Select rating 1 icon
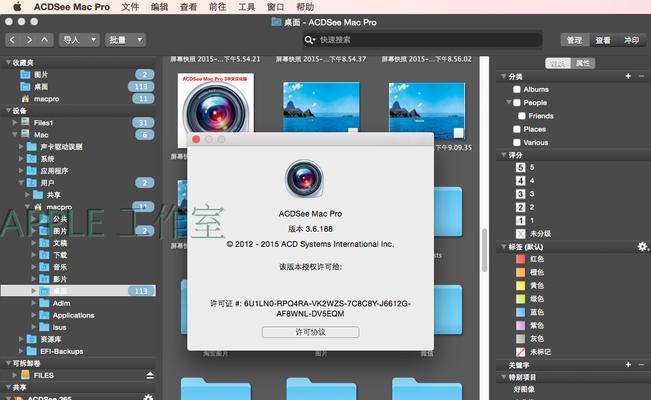The height and width of the screenshot is (400, 651). point(520,221)
